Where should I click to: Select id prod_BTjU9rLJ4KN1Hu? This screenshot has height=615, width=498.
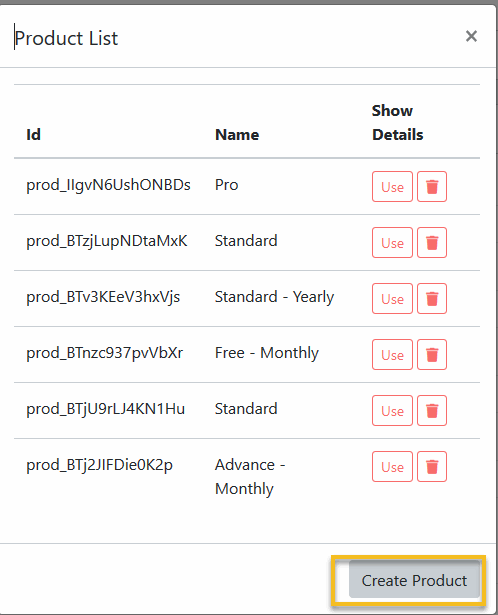click(x=105, y=409)
